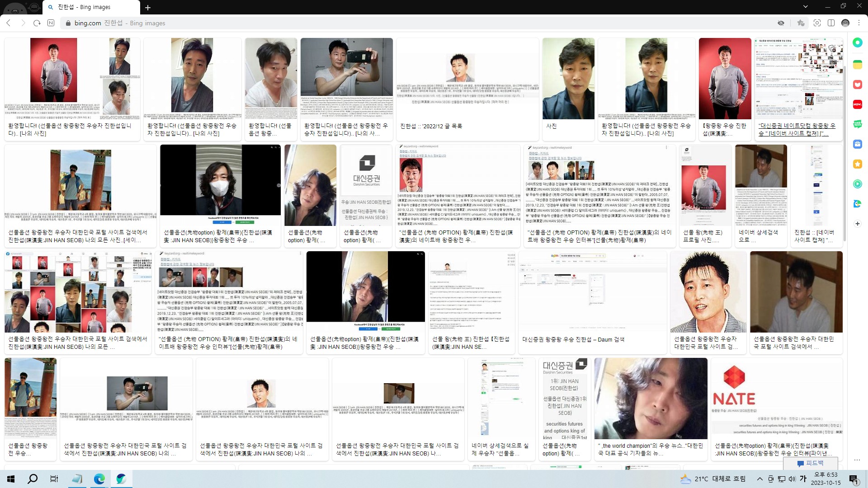The width and height of the screenshot is (868, 488).
Task: Expand hidden system tray icons arrow
Action: click(759, 479)
